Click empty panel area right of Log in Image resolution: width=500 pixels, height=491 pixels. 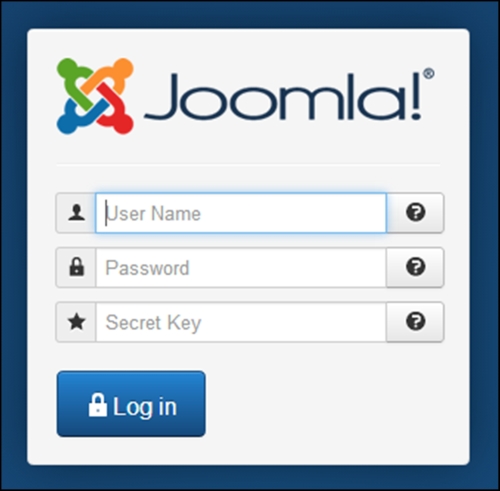(333, 403)
